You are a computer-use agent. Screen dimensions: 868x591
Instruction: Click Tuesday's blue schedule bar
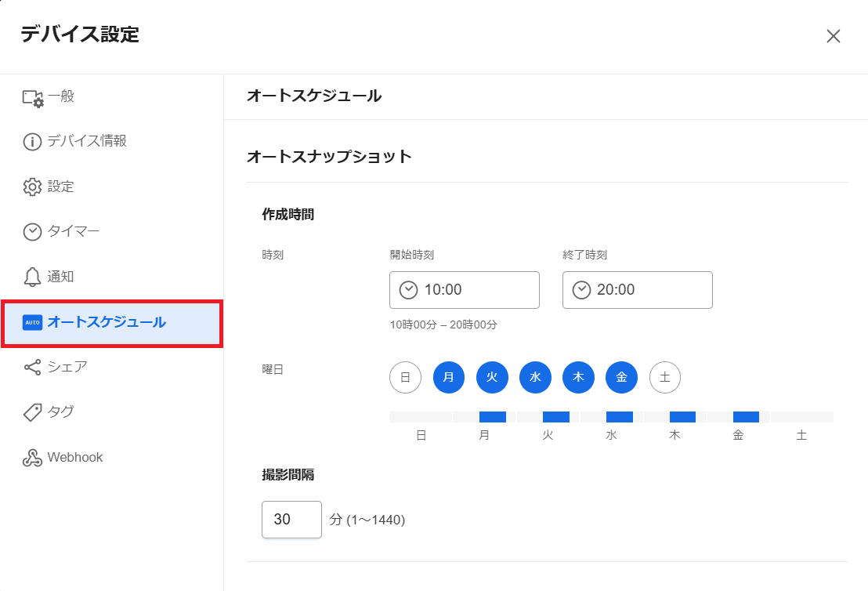(556, 417)
